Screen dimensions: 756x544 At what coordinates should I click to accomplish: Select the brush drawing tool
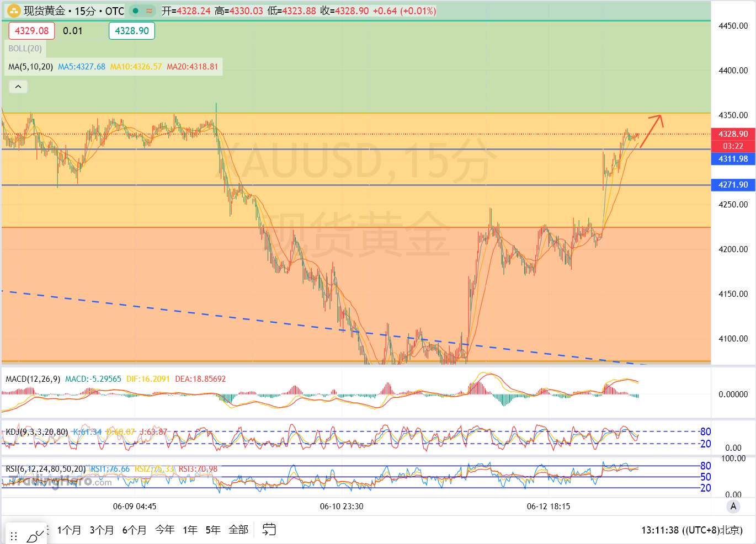[x=35, y=535]
